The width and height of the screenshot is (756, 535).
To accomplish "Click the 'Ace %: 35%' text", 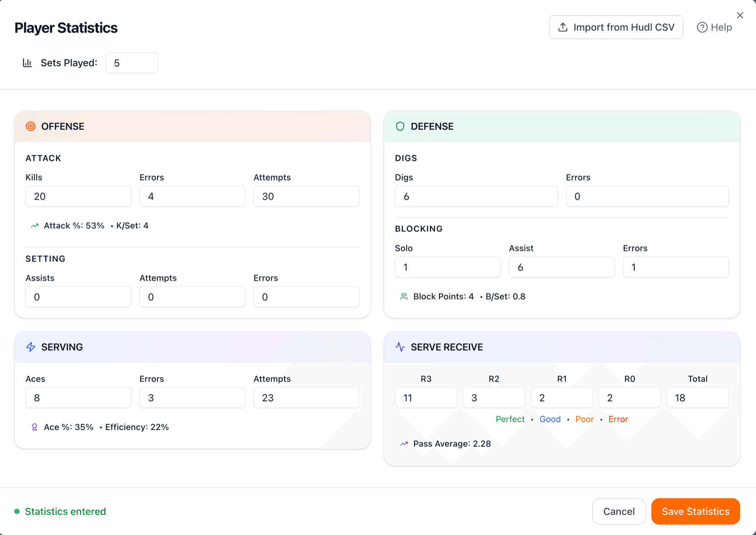I will [68, 427].
